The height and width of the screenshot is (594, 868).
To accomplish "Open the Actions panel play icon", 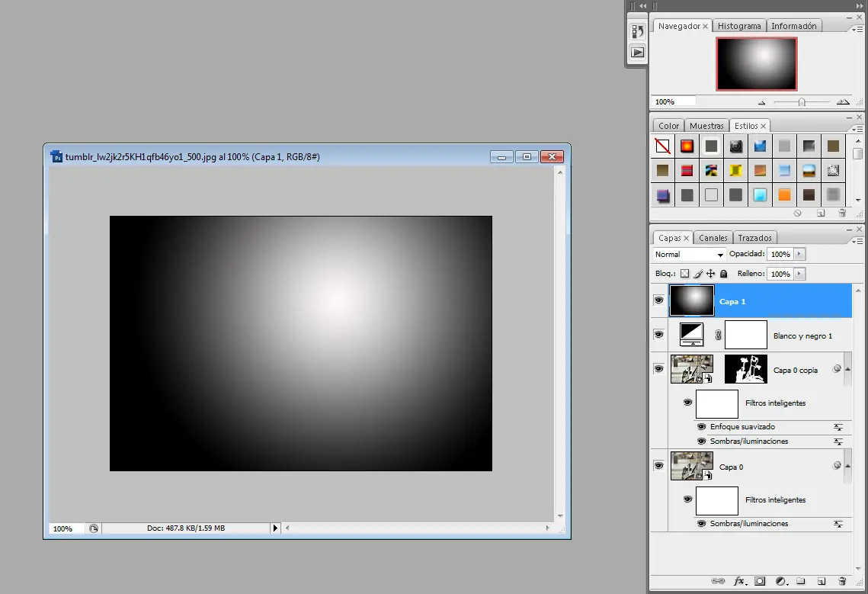I will tap(638, 53).
